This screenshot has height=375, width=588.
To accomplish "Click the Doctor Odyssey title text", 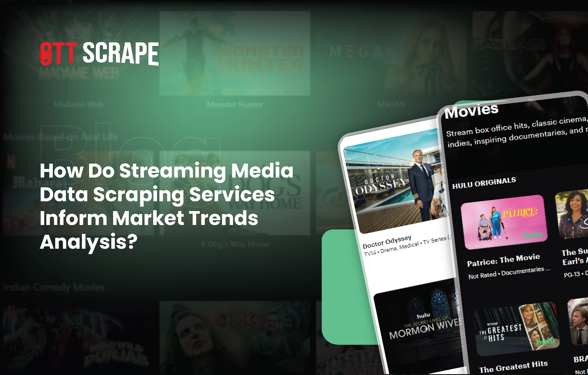I will (x=387, y=242).
